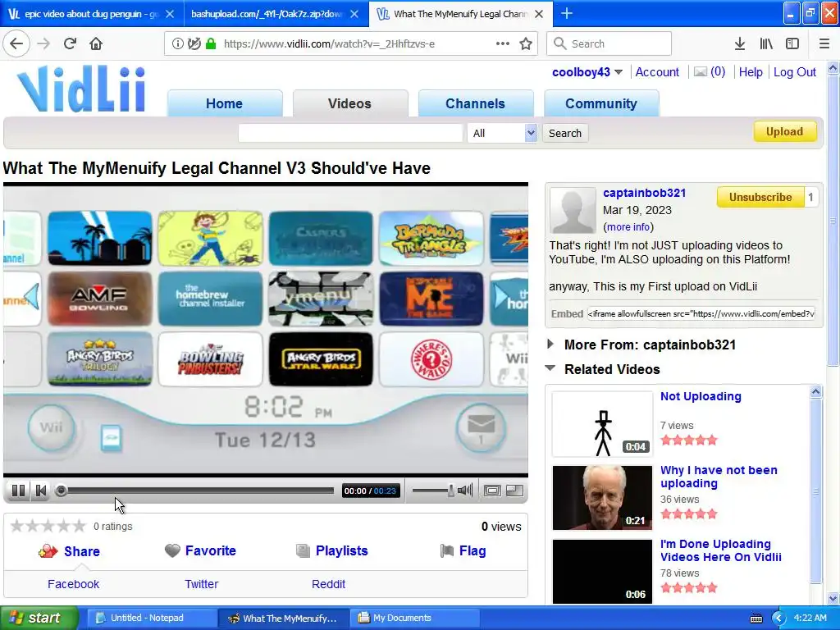Close the bashupload.com tab

coord(354,14)
